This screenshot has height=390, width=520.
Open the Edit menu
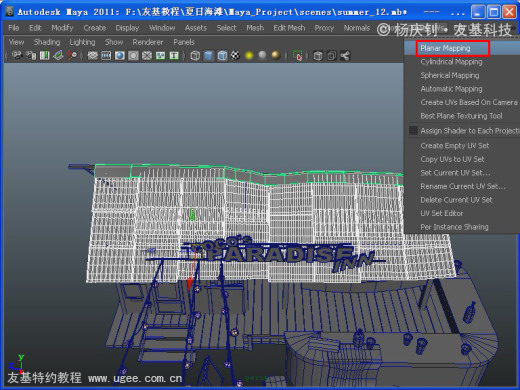(35, 28)
